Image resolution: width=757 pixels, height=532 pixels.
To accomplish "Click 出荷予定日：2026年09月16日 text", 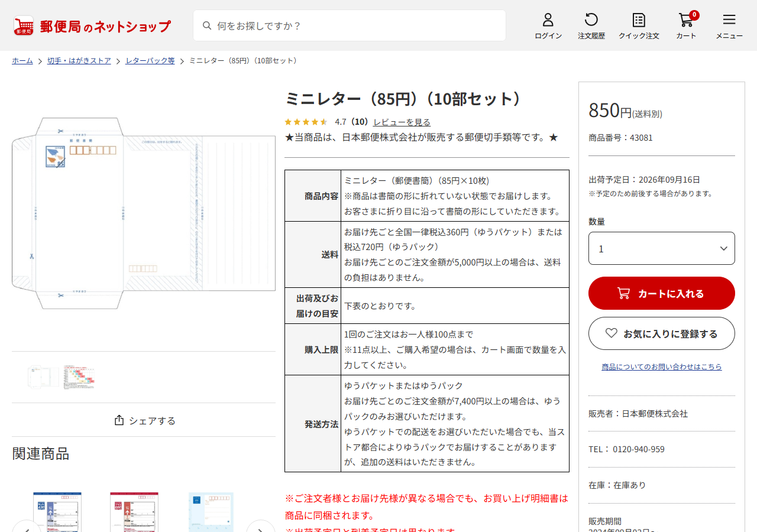I will tap(644, 180).
